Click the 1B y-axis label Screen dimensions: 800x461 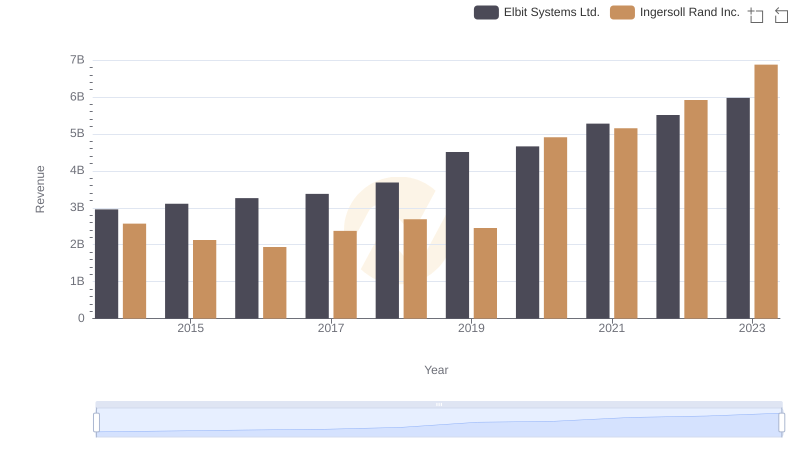click(x=77, y=281)
